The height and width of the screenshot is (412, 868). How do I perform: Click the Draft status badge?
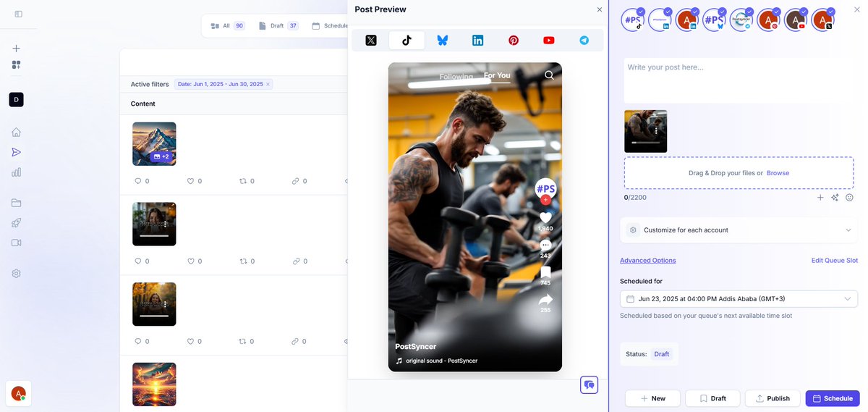pyautogui.click(x=662, y=354)
